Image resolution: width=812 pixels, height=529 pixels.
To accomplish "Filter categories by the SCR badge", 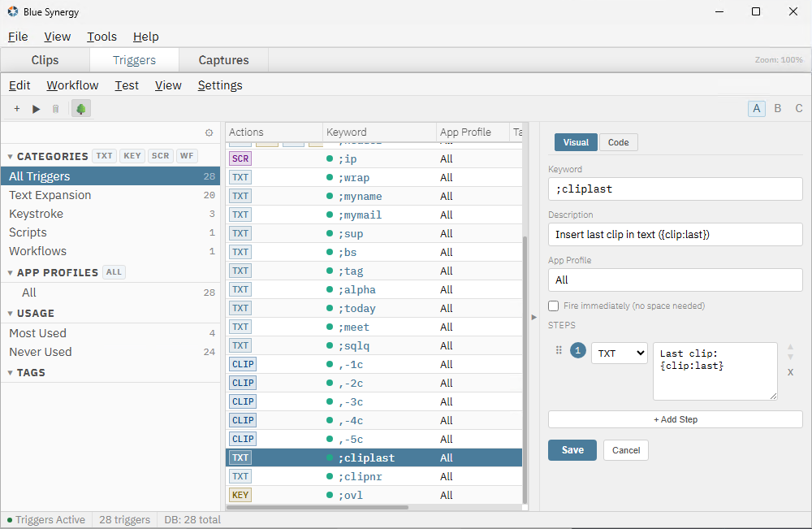I will (159, 156).
